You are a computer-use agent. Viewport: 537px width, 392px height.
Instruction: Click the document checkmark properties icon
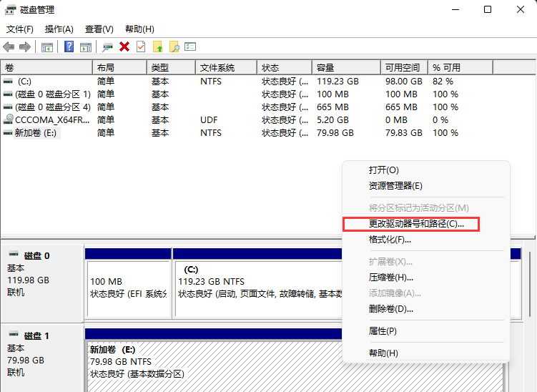click(x=141, y=46)
